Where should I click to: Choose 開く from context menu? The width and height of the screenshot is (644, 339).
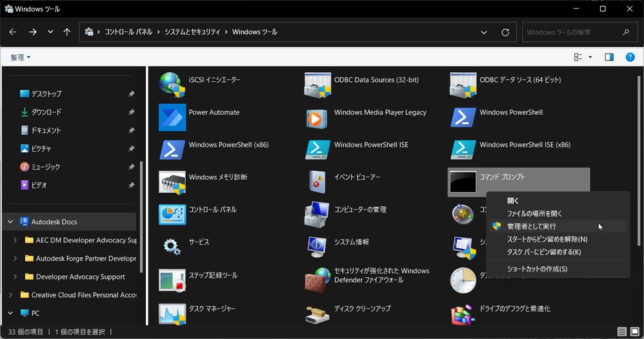point(558,200)
